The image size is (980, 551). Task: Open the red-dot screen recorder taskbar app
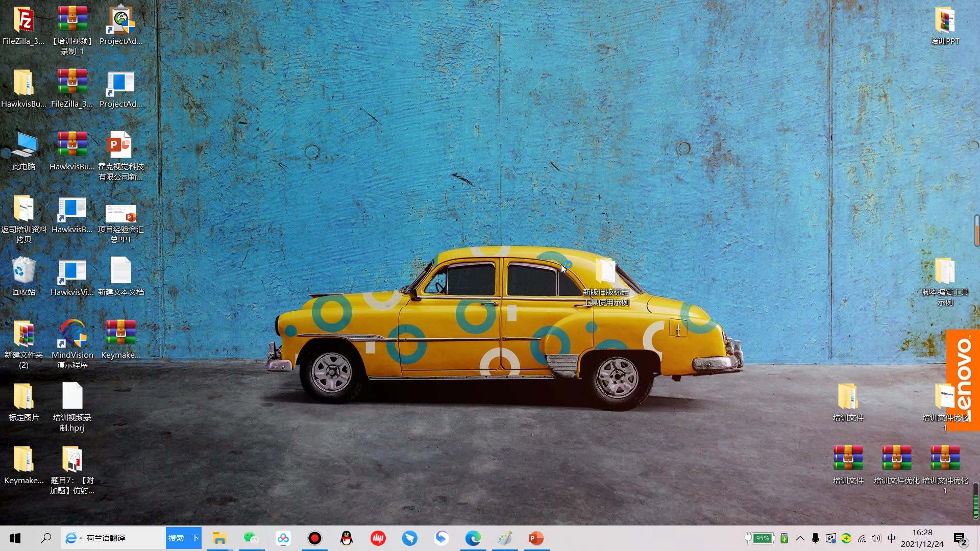[315, 538]
